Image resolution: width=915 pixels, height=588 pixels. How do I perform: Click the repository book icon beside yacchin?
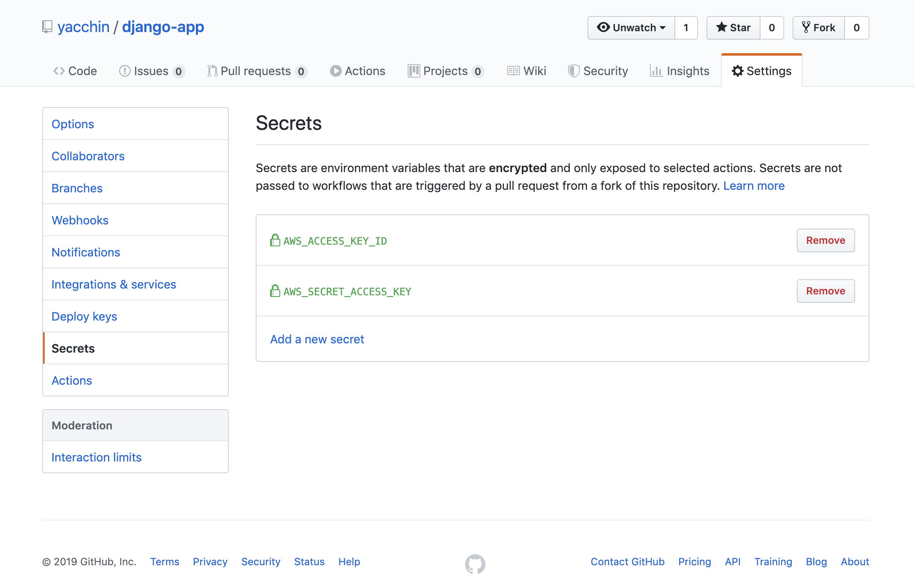coord(47,27)
